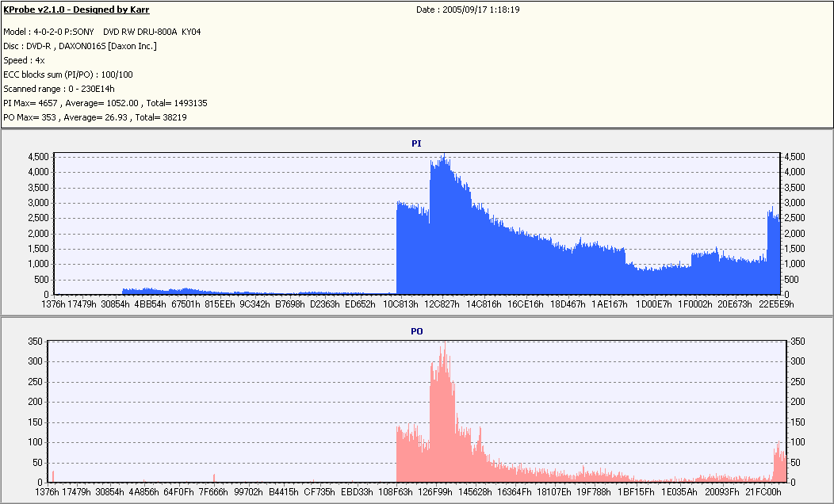Click 2,000 on PI chart's right axis

(x=794, y=234)
